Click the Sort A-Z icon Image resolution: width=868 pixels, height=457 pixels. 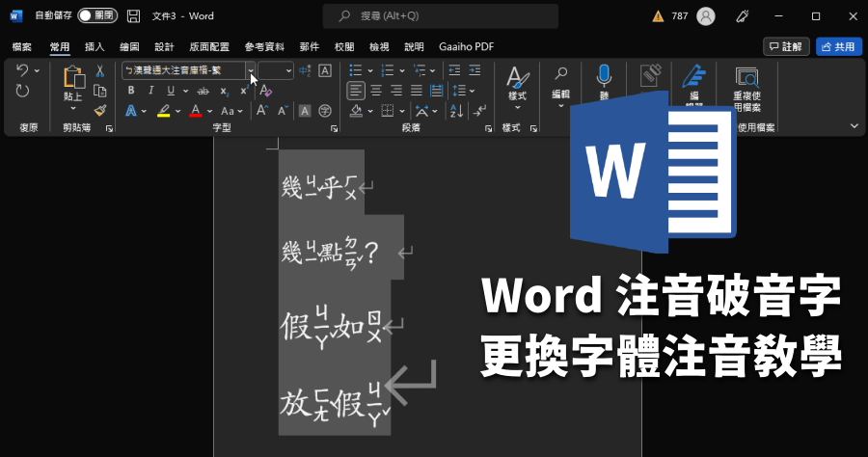457,111
